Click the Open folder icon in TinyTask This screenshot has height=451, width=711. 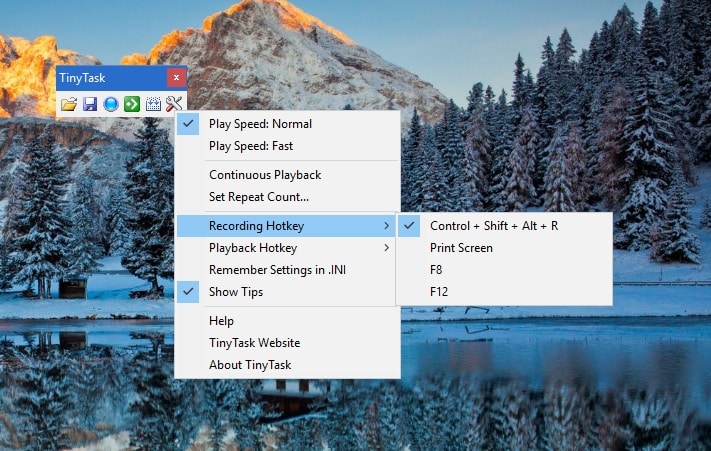point(69,104)
